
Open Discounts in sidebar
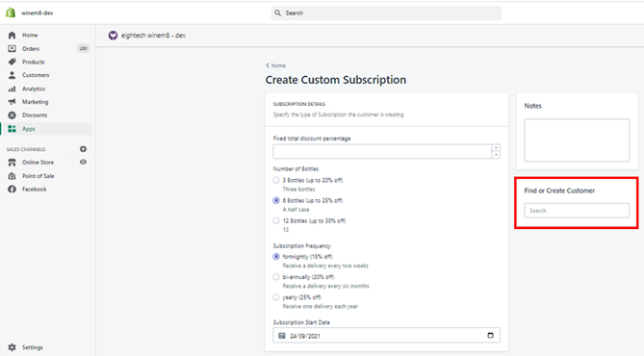click(x=35, y=114)
